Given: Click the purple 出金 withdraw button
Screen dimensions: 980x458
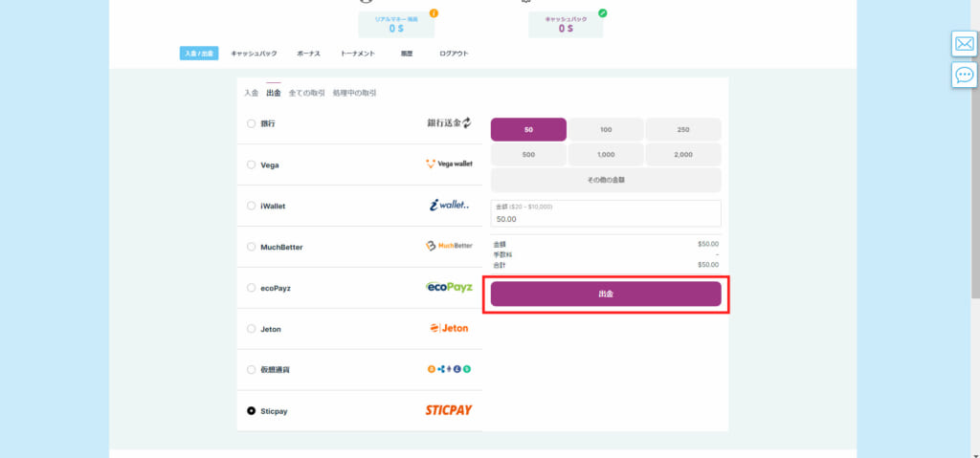Looking at the screenshot, I should [x=606, y=294].
